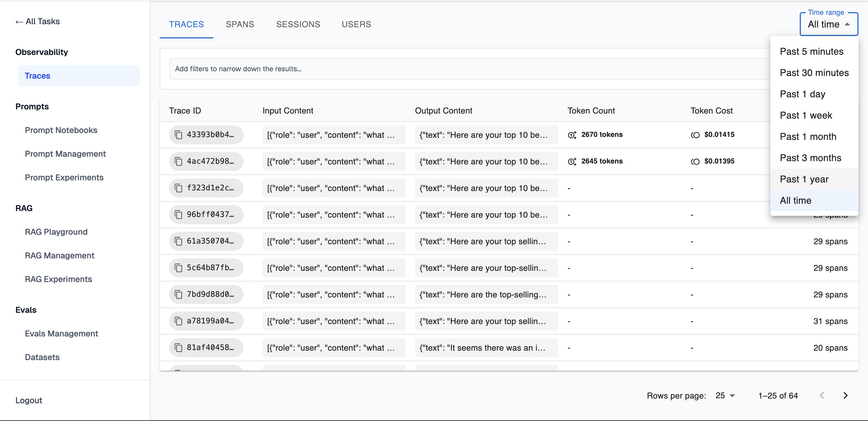The width and height of the screenshot is (868, 421).
Task: Choose Past 30 minutes time range
Action: (814, 73)
